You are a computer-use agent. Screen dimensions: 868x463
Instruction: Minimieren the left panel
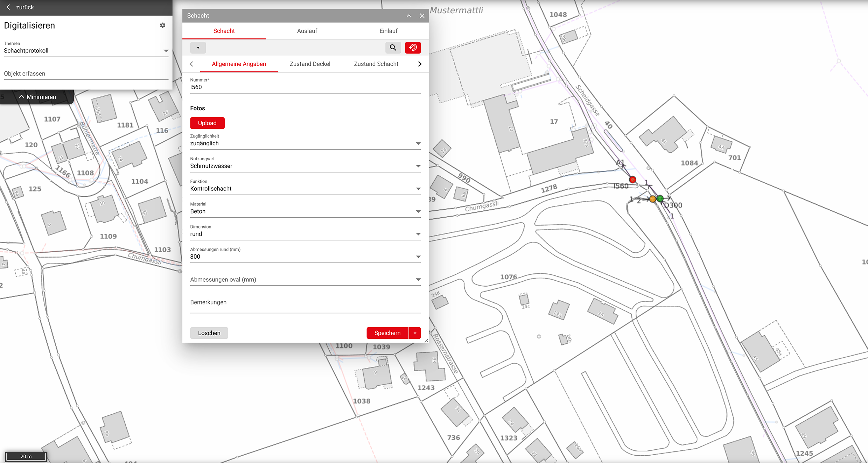coord(37,97)
